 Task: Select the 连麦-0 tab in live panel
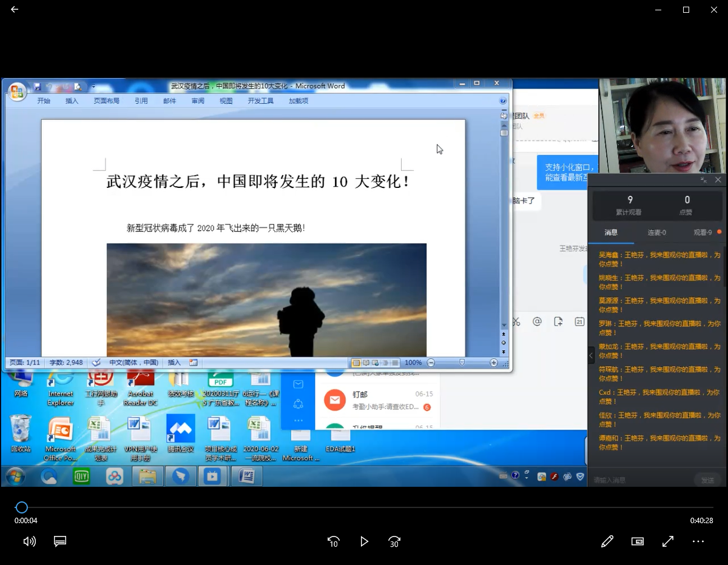[656, 232]
